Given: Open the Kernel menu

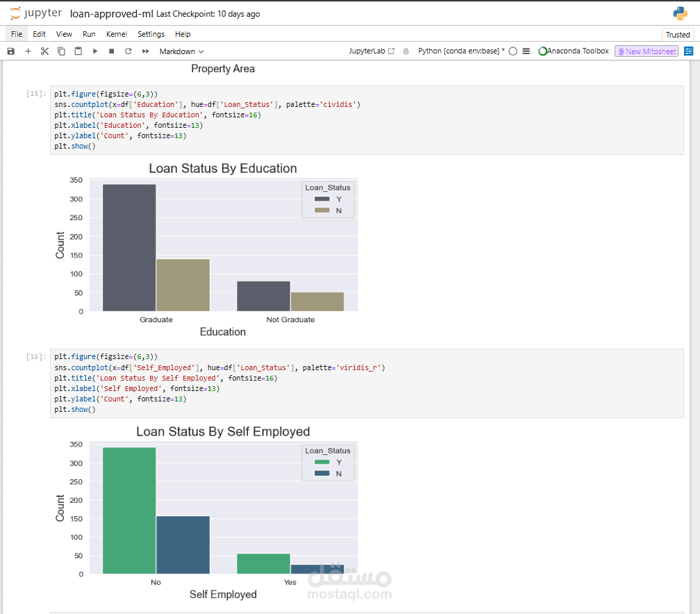Looking at the screenshot, I should pyautogui.click(x=116, y=34).
